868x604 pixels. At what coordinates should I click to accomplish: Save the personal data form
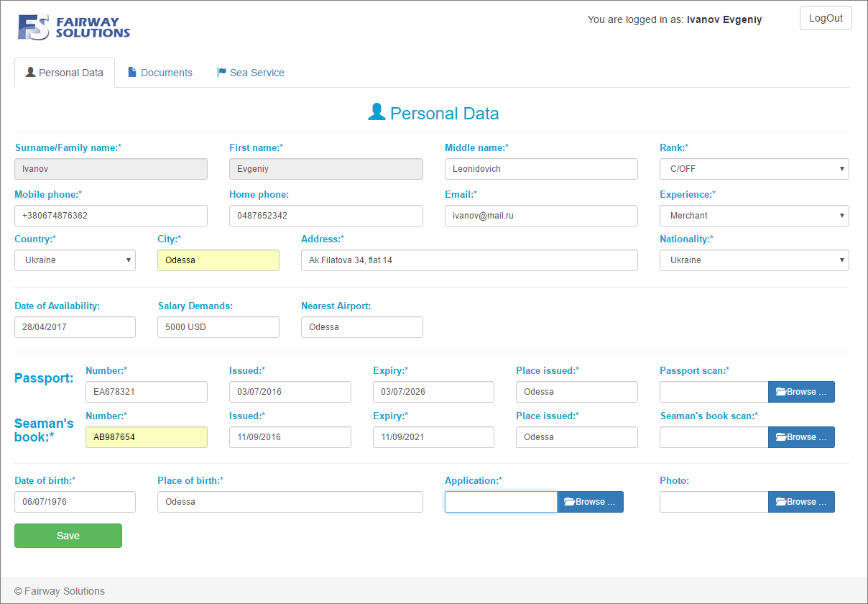[x=68, y=536]
